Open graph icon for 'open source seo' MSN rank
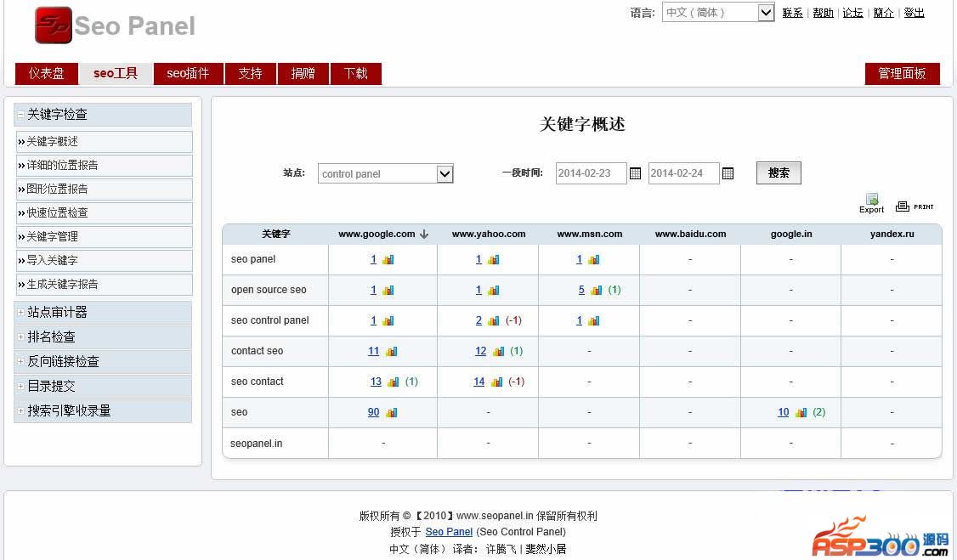The image size is (957, 560). click(596, 291)
